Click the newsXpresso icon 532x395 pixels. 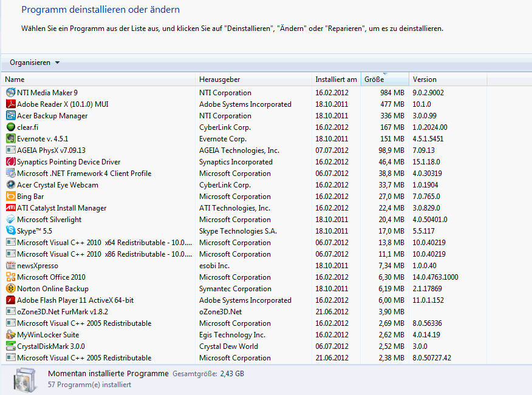tap(11, 266)
